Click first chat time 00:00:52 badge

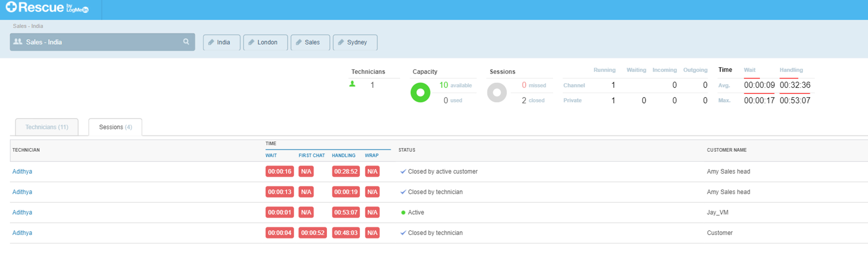312,233
